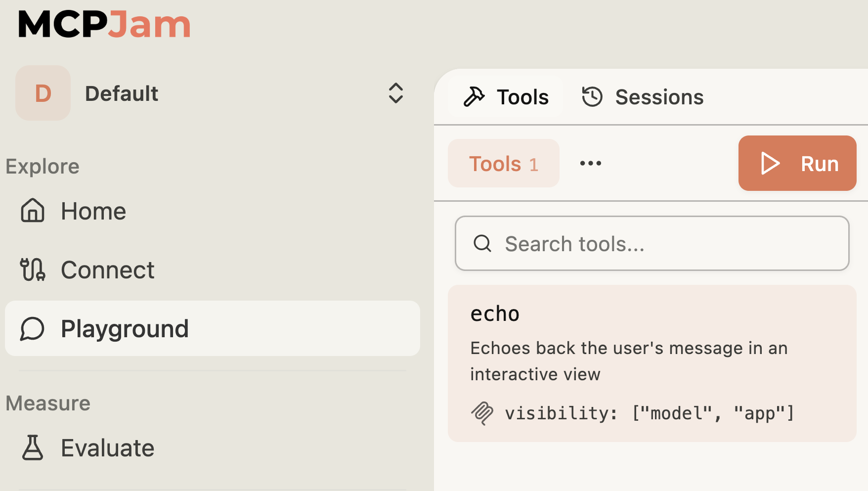Click the Connect plug cable icon

33,269
